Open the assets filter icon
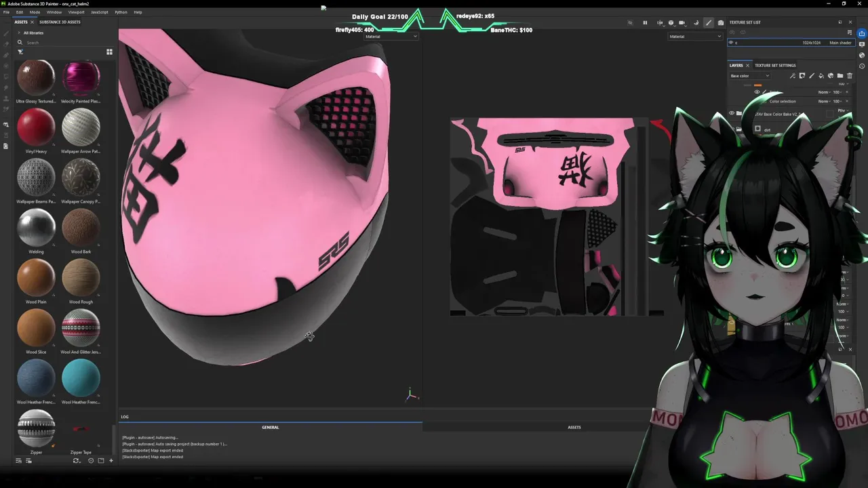Viewport: 868px width, 488px height. [x=20, y=52]
